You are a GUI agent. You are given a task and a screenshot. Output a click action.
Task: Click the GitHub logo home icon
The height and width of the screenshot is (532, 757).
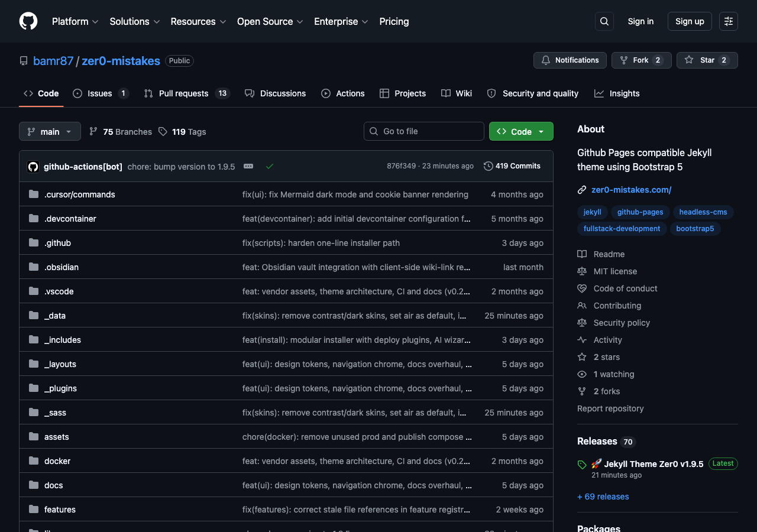coord(28,21)
